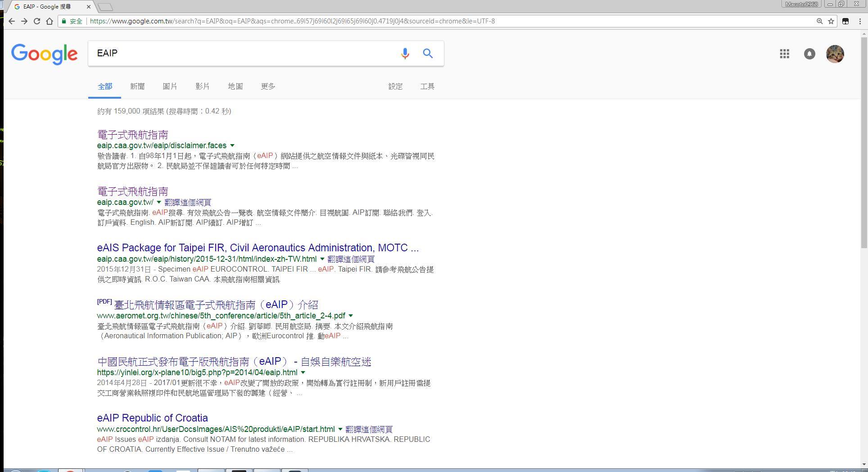The height and width of the screenshot is (472, 868).
Task: Click 翻譯這個網頁 beside eaip.caa.gov.tw/
Action: [188, 202]
